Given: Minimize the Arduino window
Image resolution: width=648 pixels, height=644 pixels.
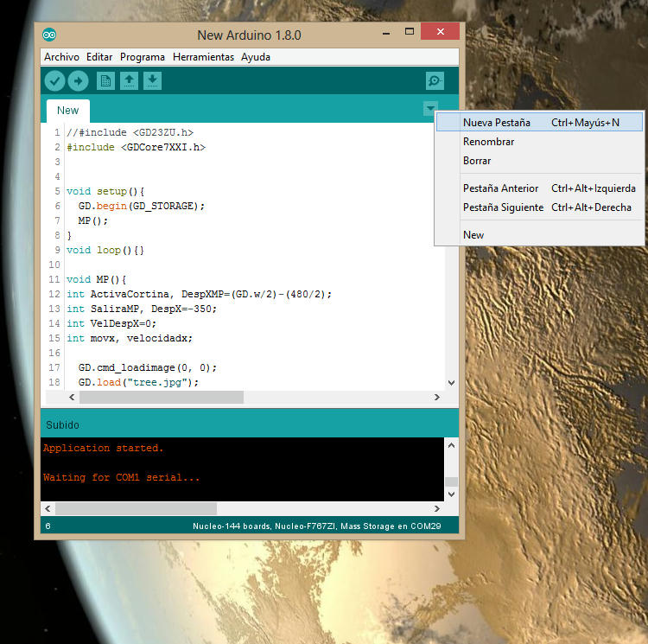Looking at the screenshot, I should (386, 32).
